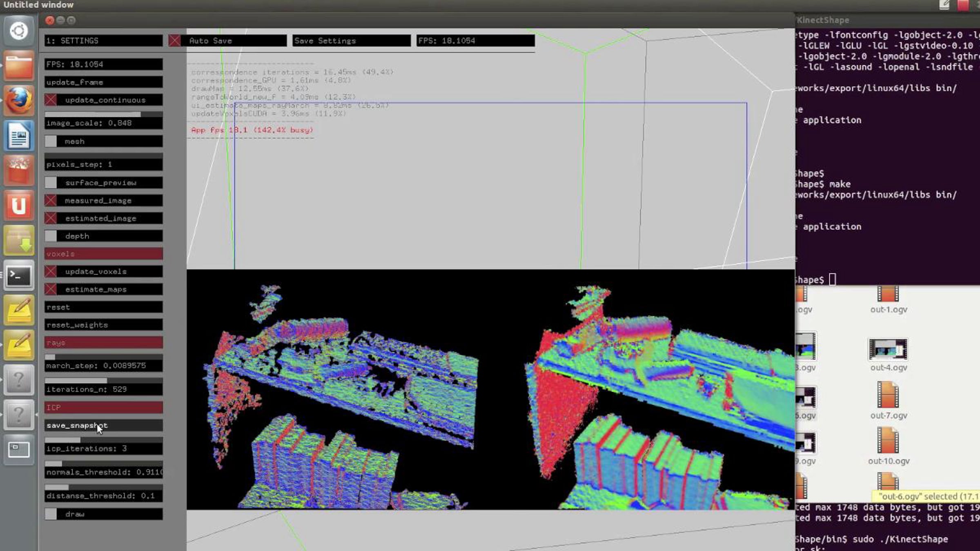Screen dimensions: 980x551
Task: Enable the draw toggle
Action: tap(51, 514)
